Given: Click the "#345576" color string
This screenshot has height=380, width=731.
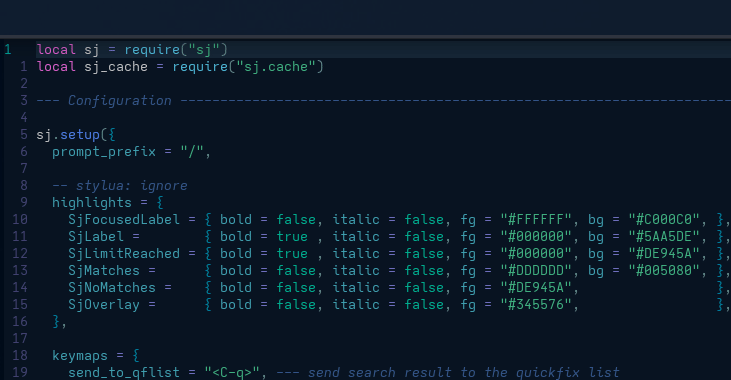Looking at the screenshot, I should pos(536,304).
